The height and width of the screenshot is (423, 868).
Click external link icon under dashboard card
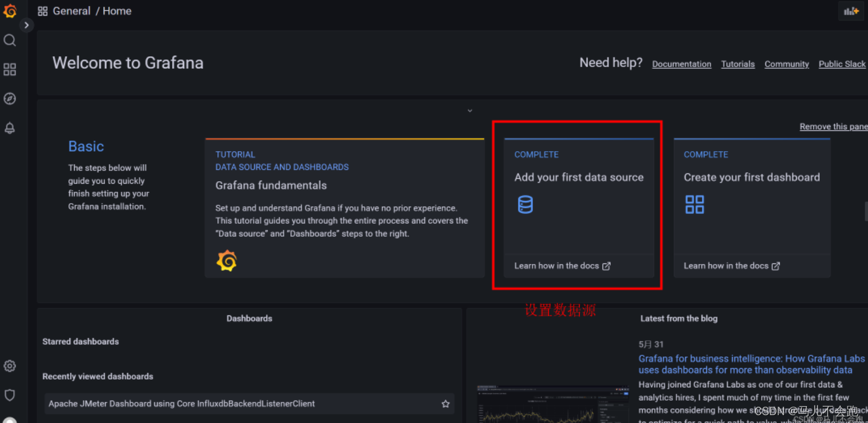click(x=776, y=266)
